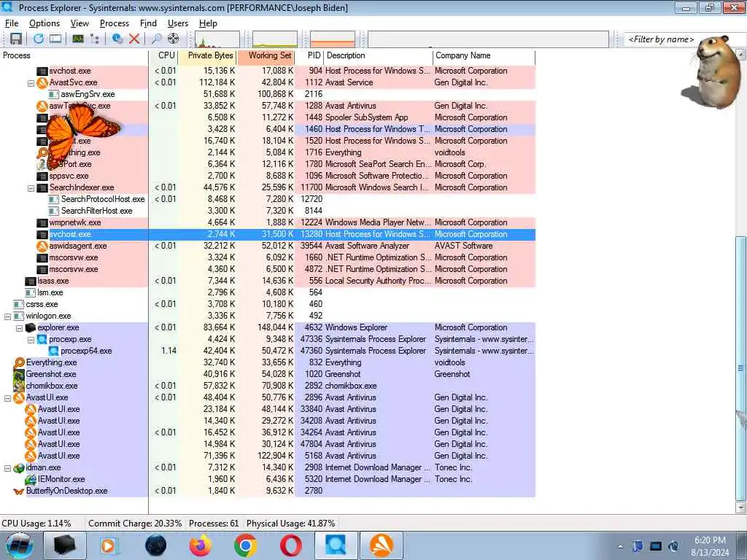Viewport: 747px width, 560px height.
Task: Click the CPU usage mini graph
Action: [x=217, y=39]
